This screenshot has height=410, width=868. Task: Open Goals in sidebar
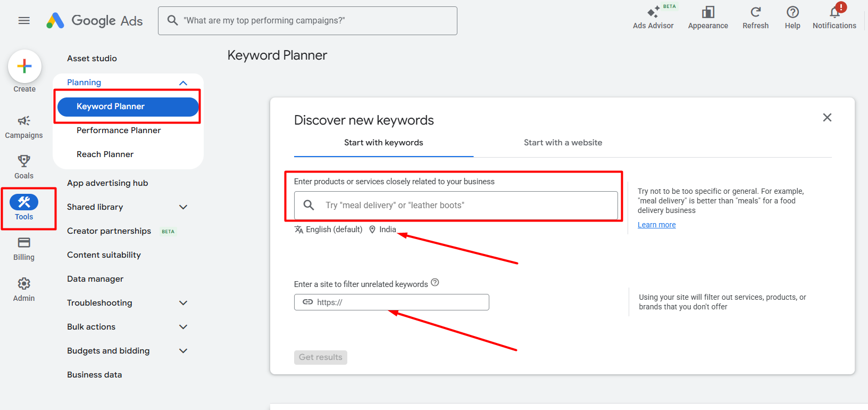24,167
